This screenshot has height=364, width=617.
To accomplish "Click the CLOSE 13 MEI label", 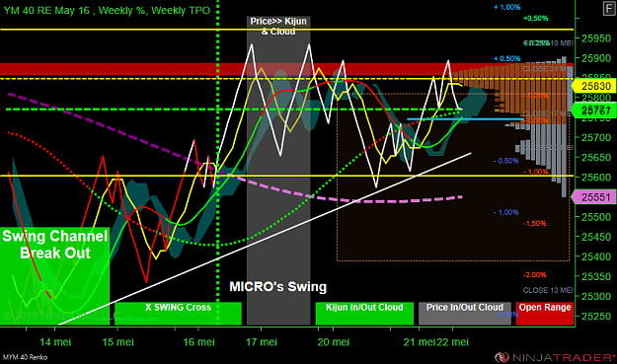I will (x=548, y=290).
